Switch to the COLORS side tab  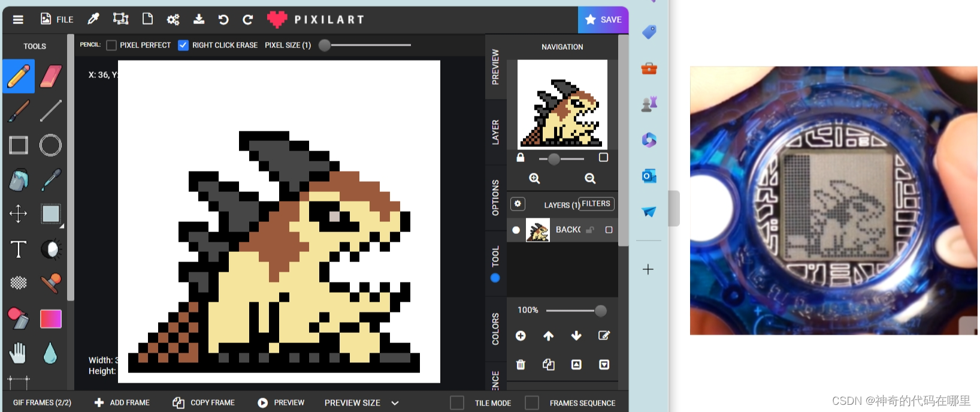[495, 329]
